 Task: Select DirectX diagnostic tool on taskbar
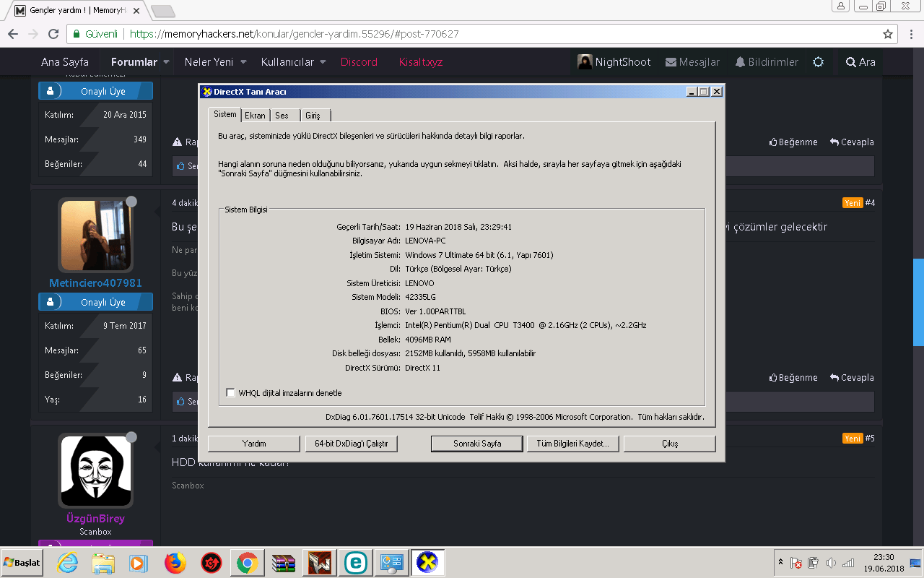(x=428, y=563)
